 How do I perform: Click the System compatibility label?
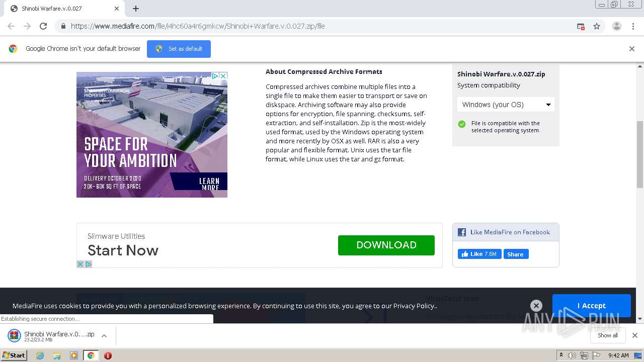(x=489, y=85)
